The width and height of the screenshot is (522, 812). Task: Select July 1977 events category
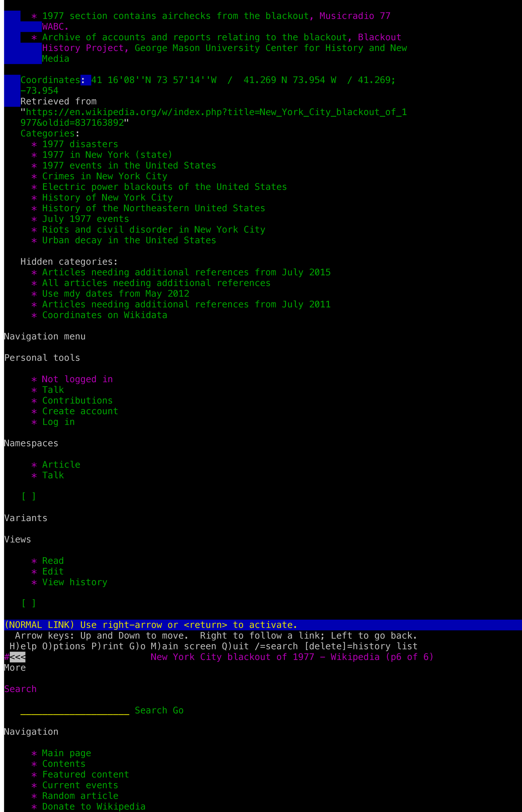tap(86, 219)
